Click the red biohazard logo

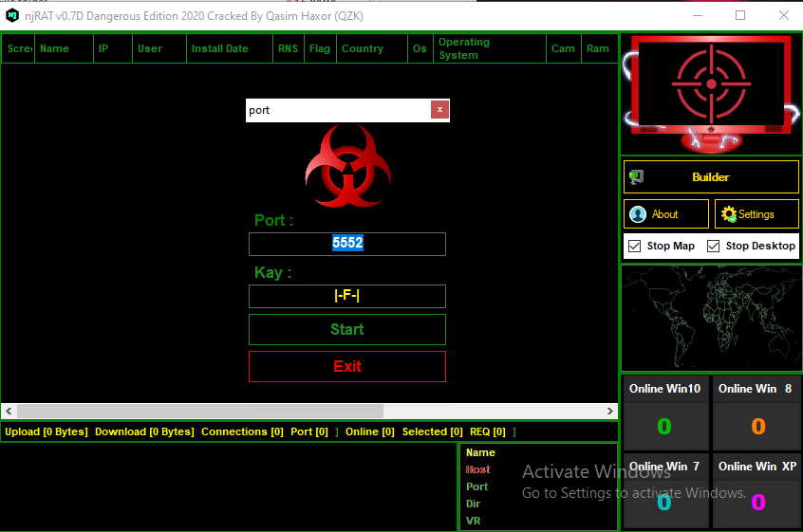(x=347, y=167)
